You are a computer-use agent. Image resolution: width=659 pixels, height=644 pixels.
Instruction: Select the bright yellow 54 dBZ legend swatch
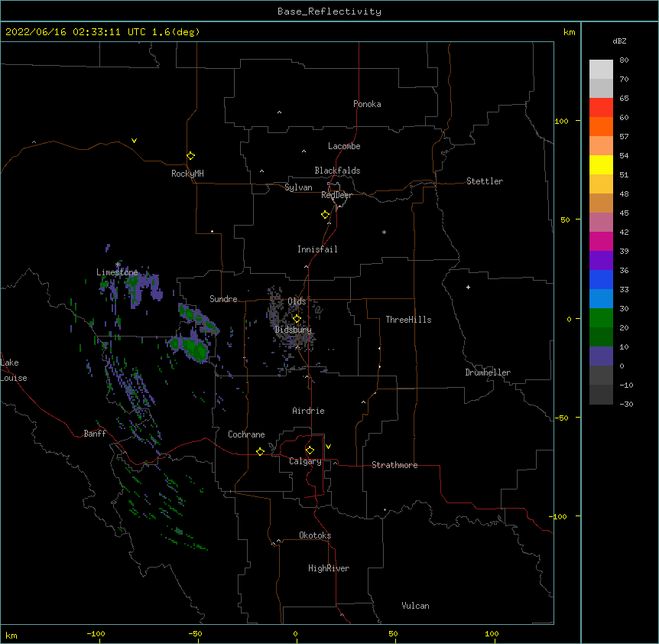601,164
